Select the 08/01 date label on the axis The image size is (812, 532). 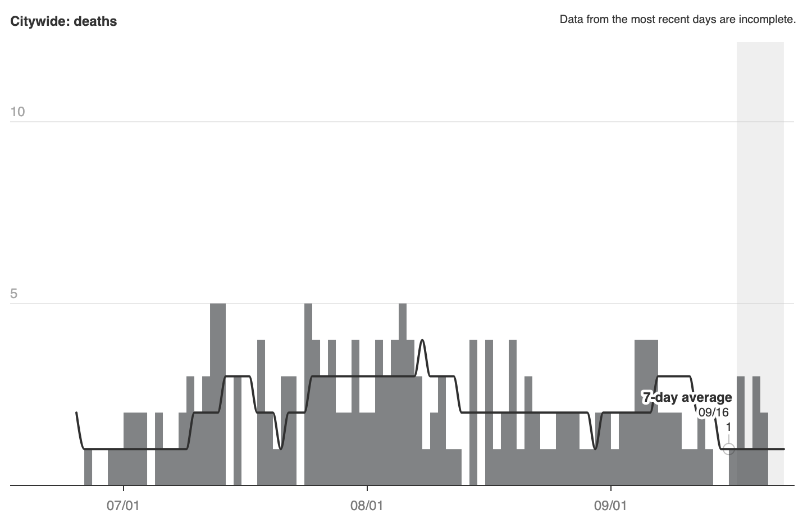pyautogui.click(x=366, y=506)
